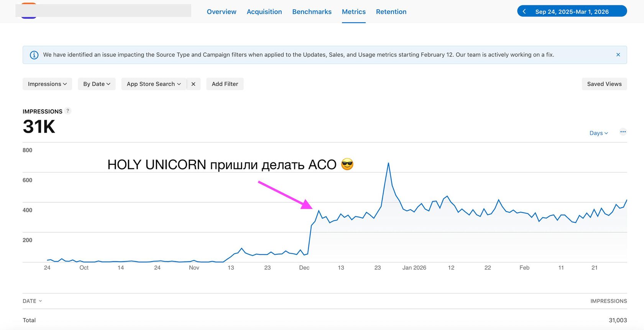The width and height of the screenshot is (644, 330).
Task: Remove the App Store Search filter
Action: pyautogui.click(x=193, y=84)
